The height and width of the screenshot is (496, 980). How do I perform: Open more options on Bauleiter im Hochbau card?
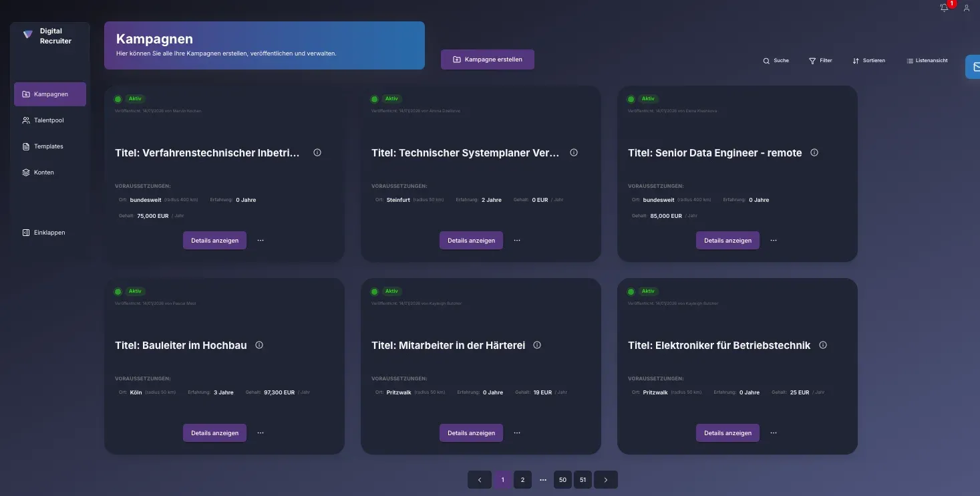tap(261, 432)
